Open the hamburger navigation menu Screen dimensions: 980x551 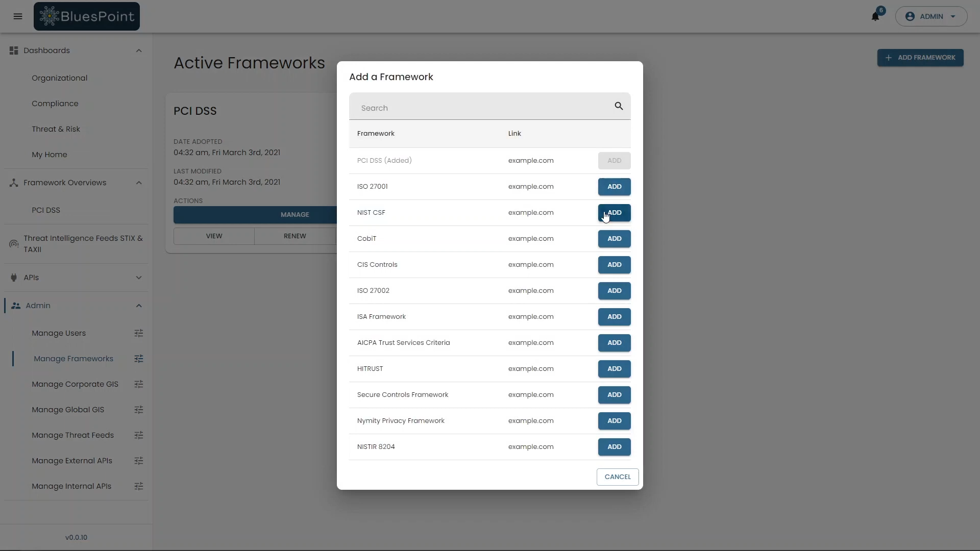(18, 16)
